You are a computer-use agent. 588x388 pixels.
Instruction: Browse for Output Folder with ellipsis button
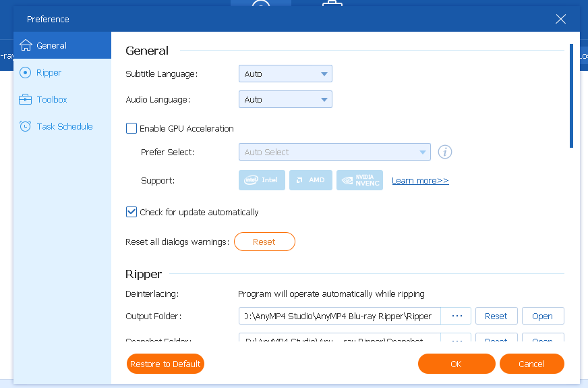click(456, 316)
